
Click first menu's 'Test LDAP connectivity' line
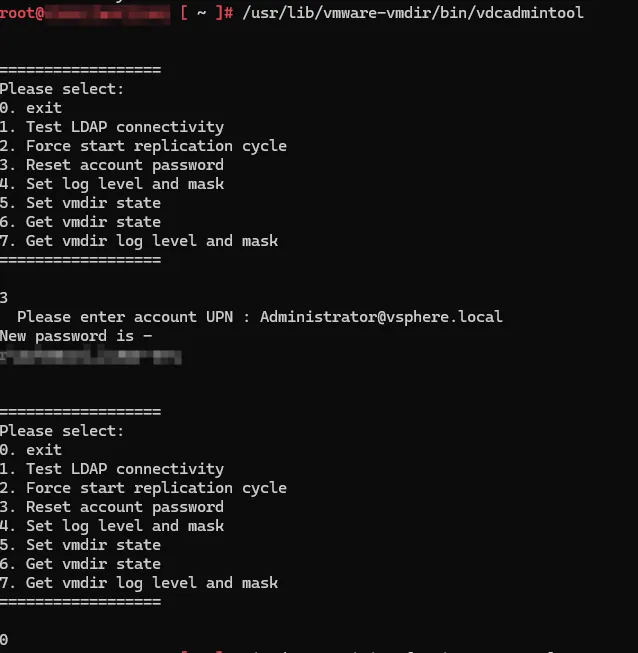112,127
